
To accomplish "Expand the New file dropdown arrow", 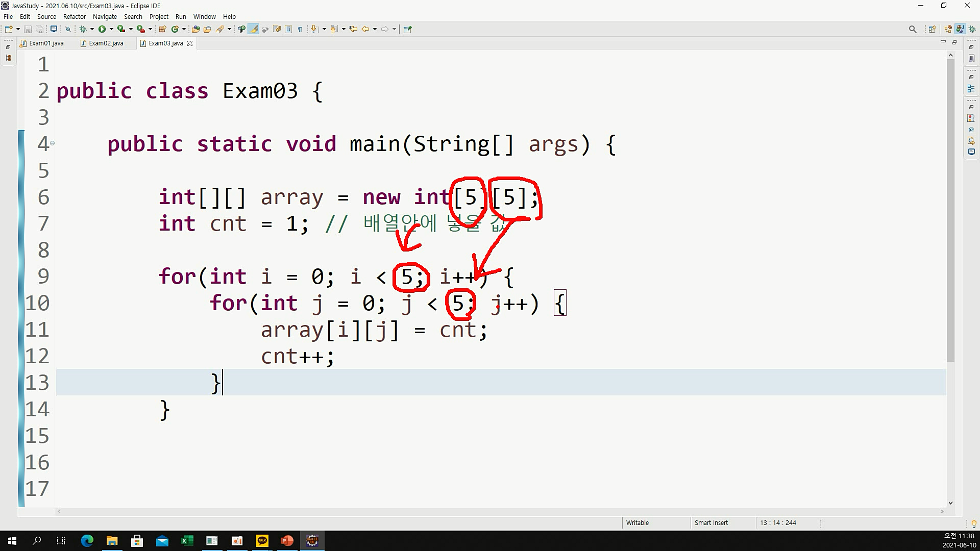I will coord(18,29).
